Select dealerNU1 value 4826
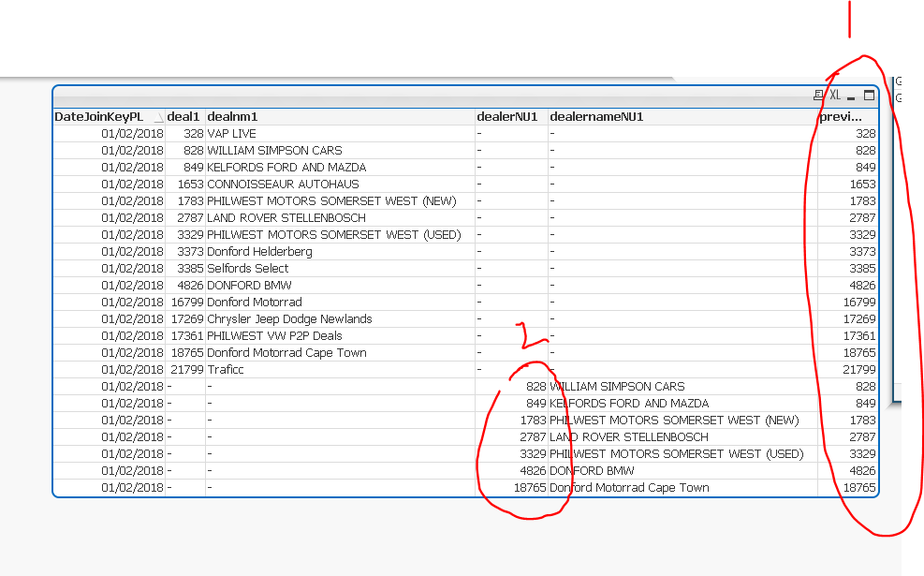Viewport: 924px width, 576px height. click(x=534, y=471)
